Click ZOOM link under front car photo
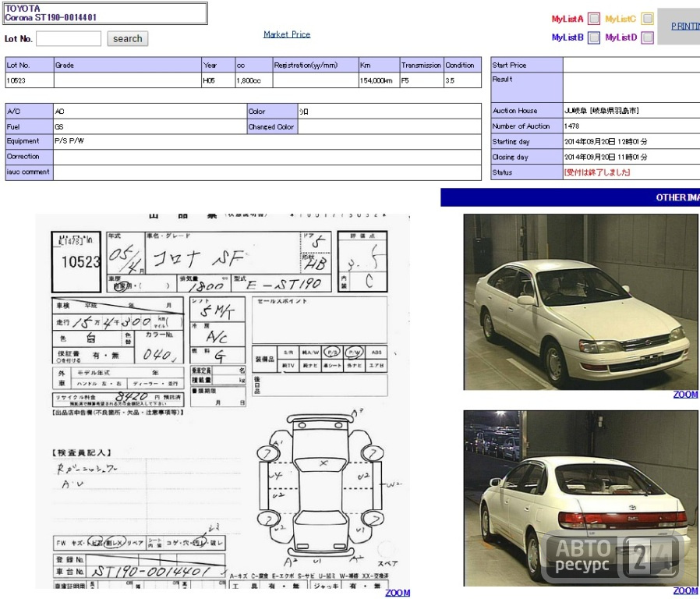This screenshot has height=599, width=700. pos(685,395)
